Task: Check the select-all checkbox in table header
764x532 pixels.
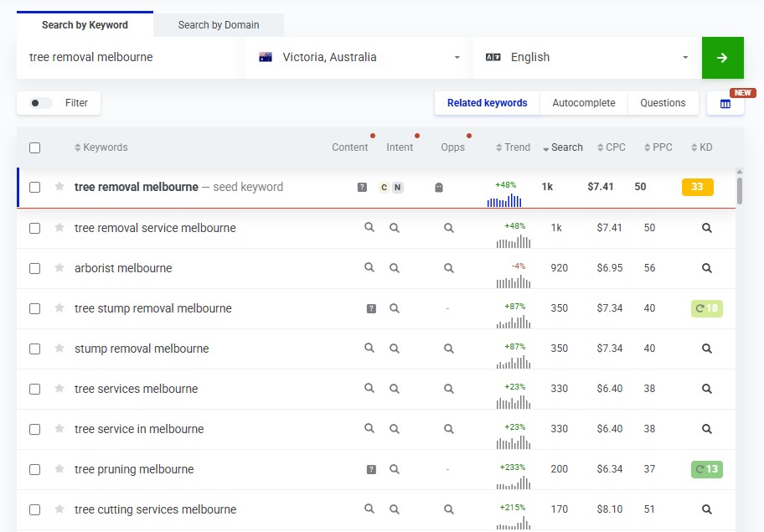Action: coord(34,147)
